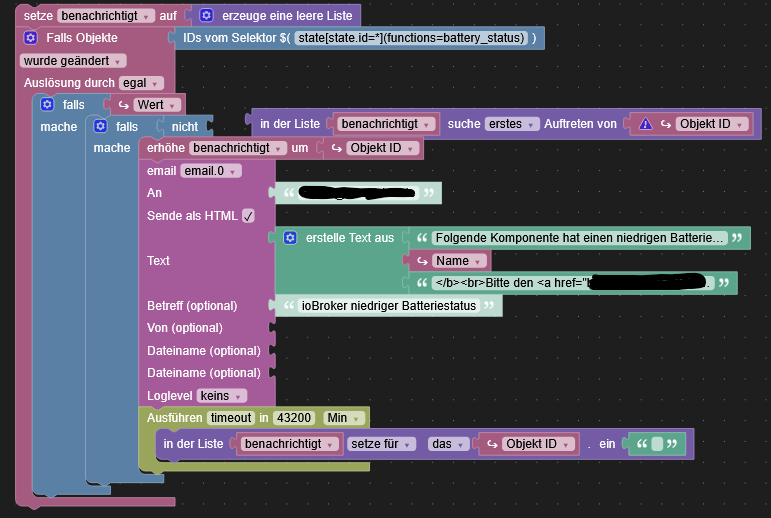
Task: Open 'benachrichtigt' dropdown in 'erhöhe' block
Action: pos(238,148)
